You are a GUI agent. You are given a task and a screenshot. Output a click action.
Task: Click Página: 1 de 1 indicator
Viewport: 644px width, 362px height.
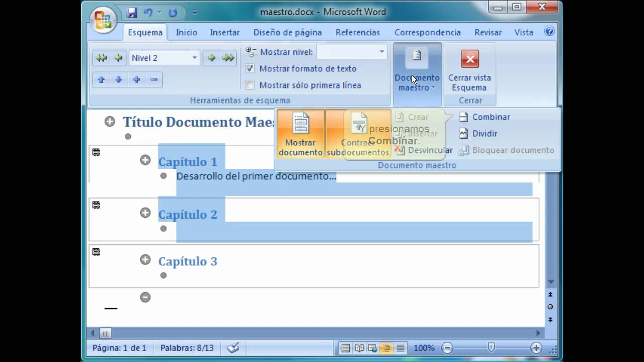click(x=119, y=347)
